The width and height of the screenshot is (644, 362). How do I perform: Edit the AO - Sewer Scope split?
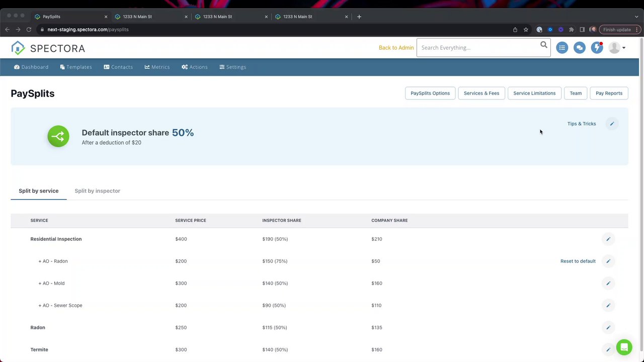coord(608,306)
